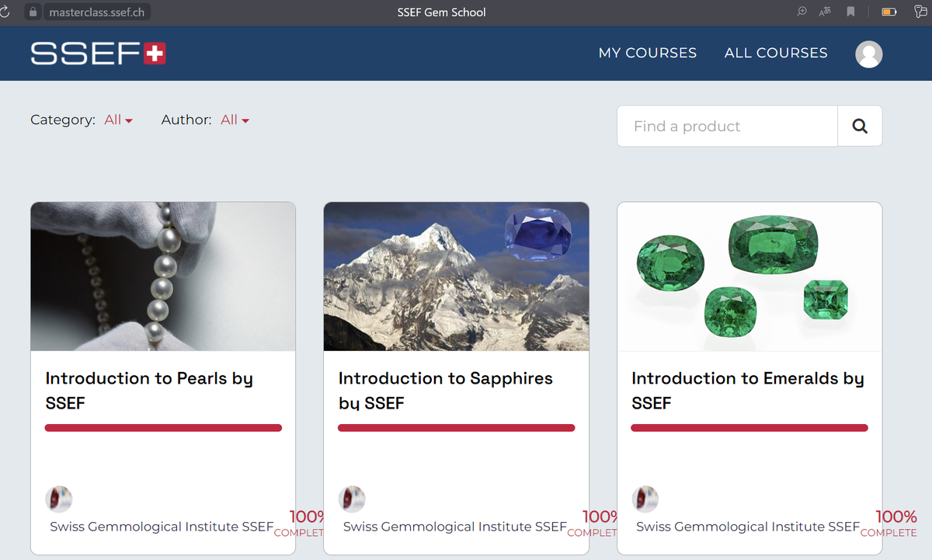
Task: Open the My Courses menu item
Action: [648, 53]
